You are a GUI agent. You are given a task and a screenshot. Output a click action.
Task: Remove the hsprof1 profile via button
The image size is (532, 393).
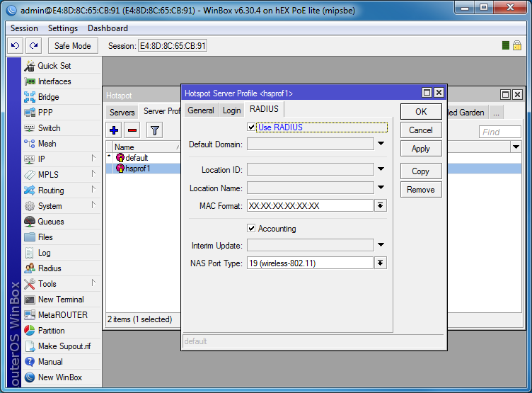pyautogui.click(x=421, y=190)
